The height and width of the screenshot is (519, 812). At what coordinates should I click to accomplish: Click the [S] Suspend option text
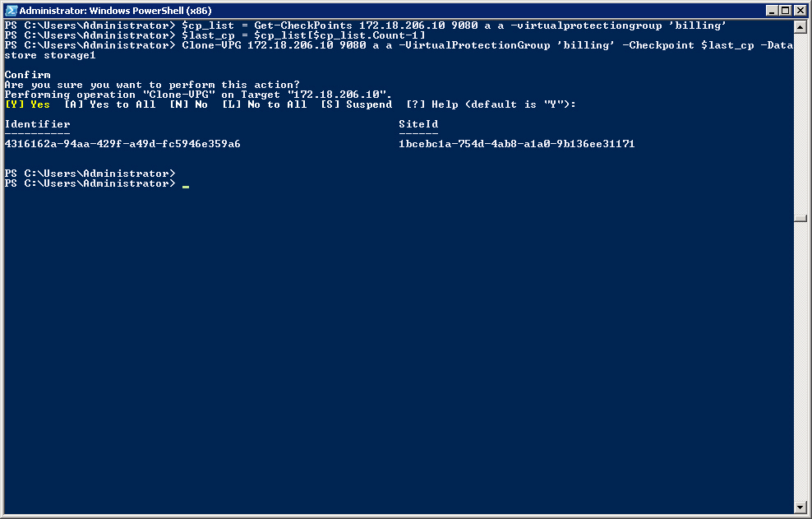[x=357, y=104]
